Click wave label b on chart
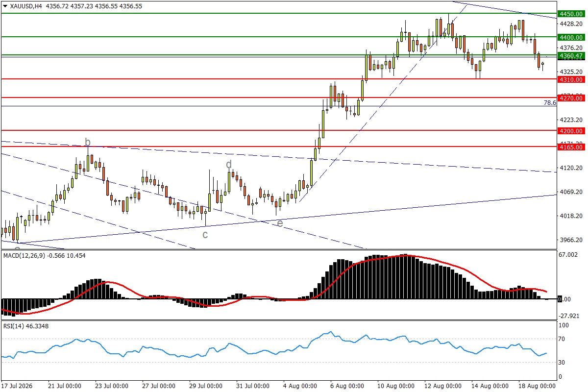Image resolution: width=588 pixels, height=392 pixels. click(88, 143)
